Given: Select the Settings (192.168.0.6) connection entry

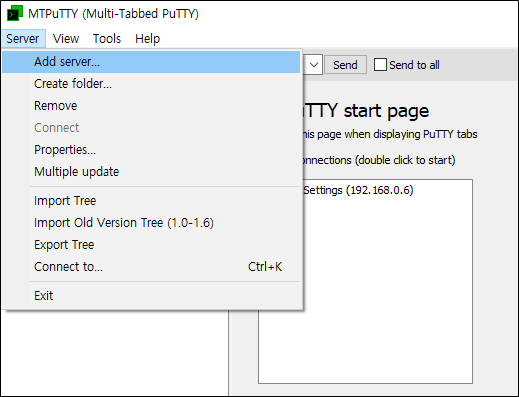Looking at the screenshot, I should coord(358,190).
